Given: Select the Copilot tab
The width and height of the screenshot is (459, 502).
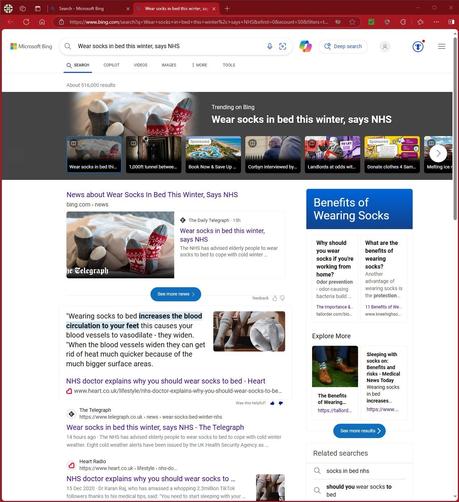Looking at the screenshot, I should pos(111,65).
